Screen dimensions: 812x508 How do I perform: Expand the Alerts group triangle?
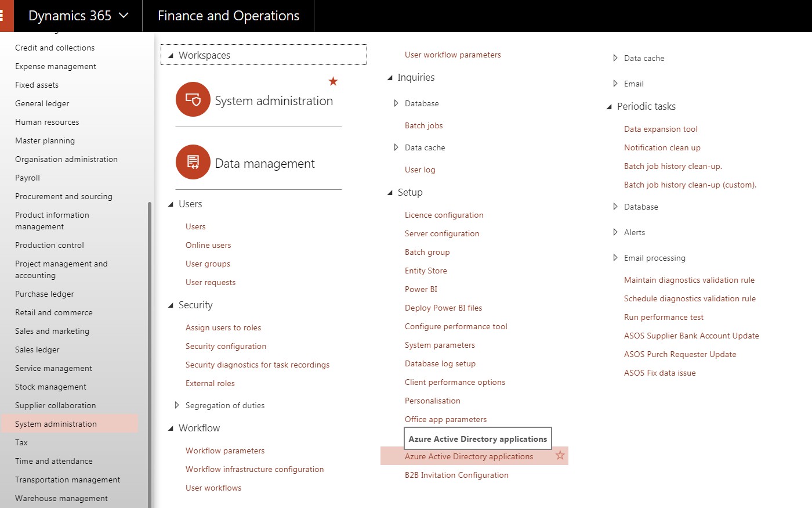[615, 232]
